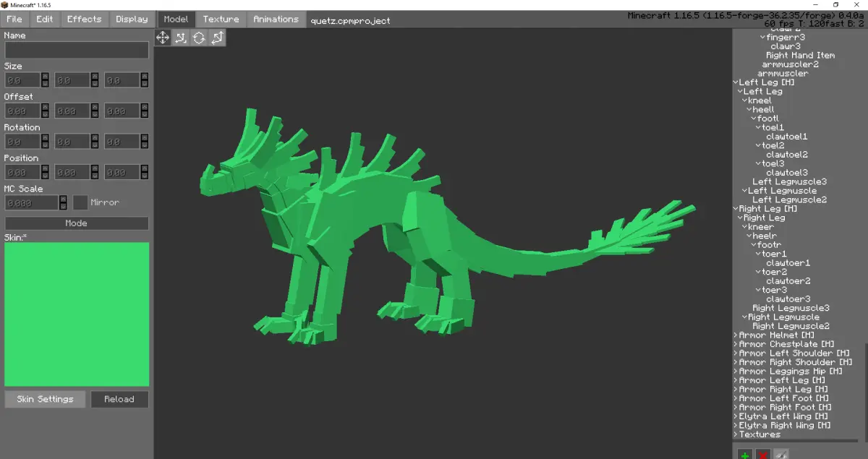The image size is (868, 459).
Task: Toggle the Mirror checkbox
Action: [x=80, y=203]
